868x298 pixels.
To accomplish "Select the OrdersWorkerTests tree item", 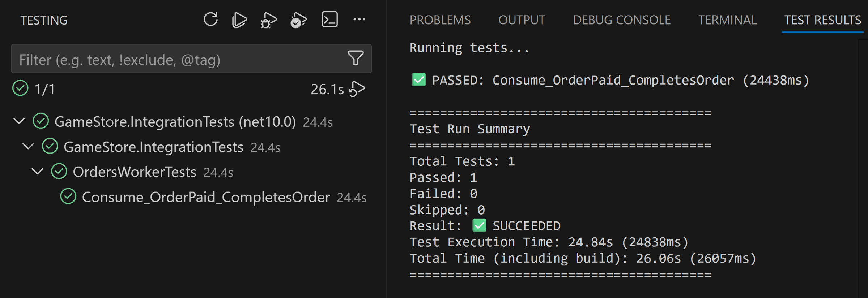I will pyautogui.click(x=135, y=172).
